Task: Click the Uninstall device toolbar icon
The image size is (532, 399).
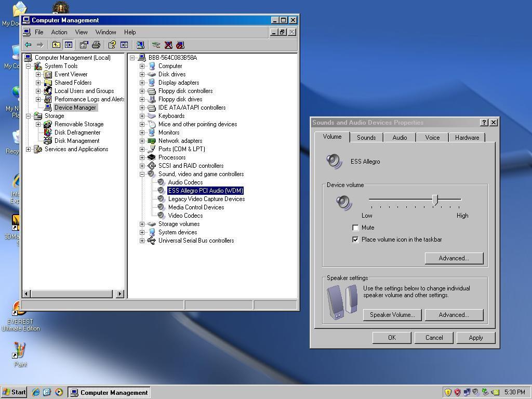Action: pos(168,45)
